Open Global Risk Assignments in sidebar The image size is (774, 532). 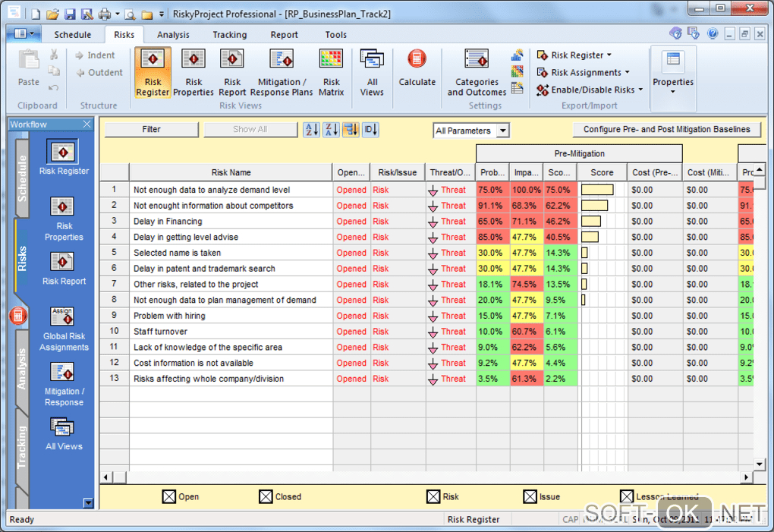pos(64,329)
